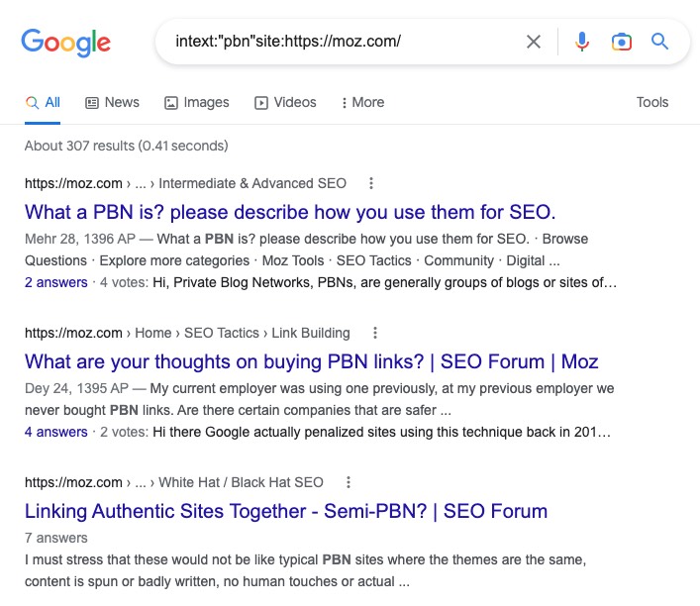
Task: Click the '7 answers' text
Action: [55, 538]
